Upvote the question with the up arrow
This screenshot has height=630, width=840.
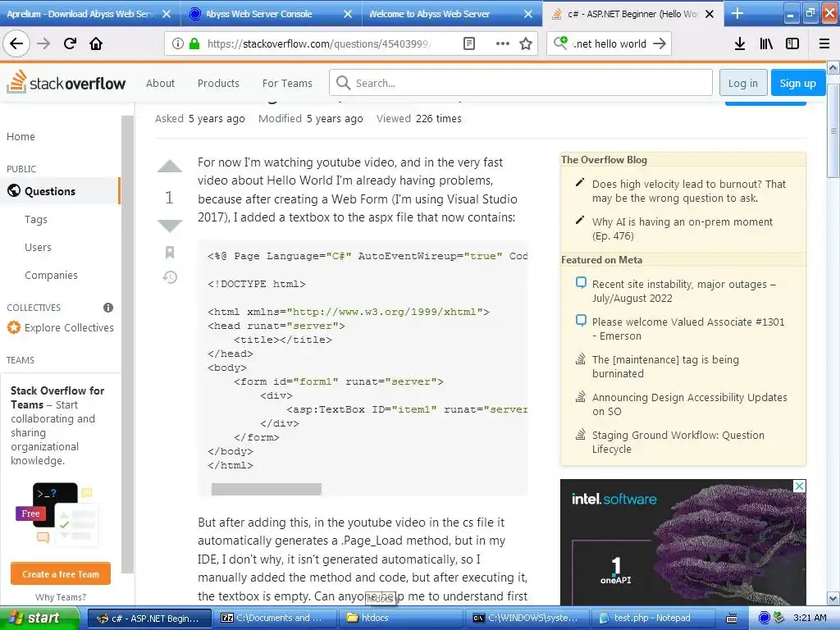tap(169, 167)
